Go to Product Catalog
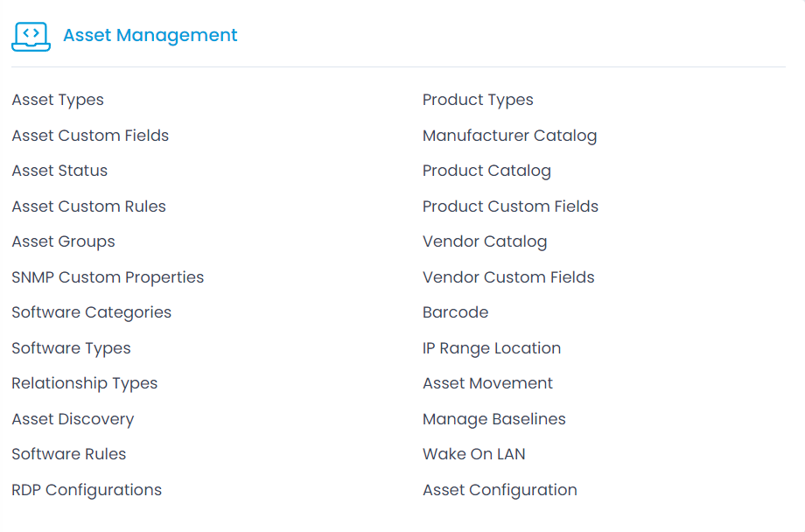Image resolution: width=805 pixels, height=532 pixels. click(486, 171)
